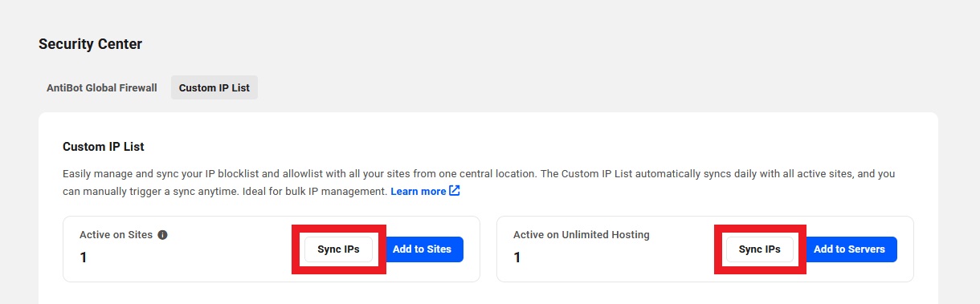
Task: Click the Active on Sites label
Action: [x=116, y=235]
